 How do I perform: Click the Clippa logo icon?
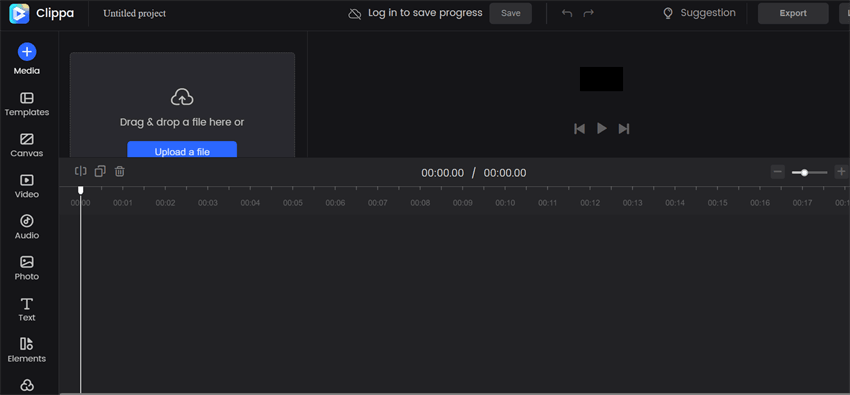pyautogui.click(x=19, y=14)
